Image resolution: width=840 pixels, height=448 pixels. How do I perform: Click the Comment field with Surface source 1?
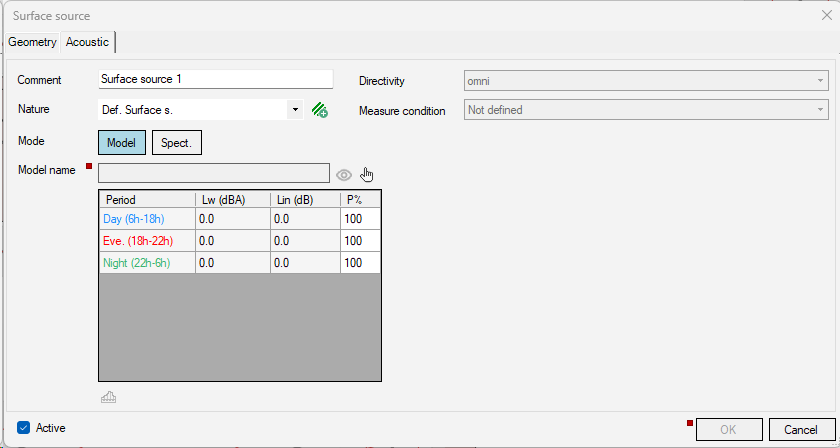pos(216,79)
